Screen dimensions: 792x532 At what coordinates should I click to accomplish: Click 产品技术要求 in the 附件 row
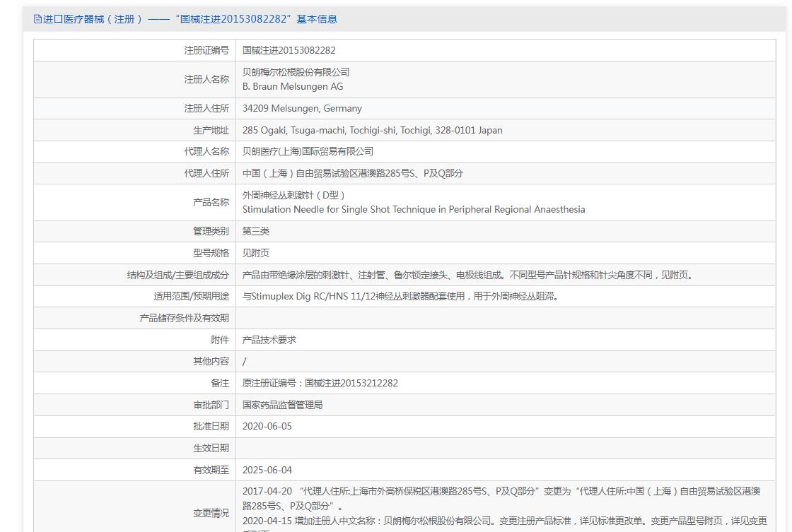(269, 340)
